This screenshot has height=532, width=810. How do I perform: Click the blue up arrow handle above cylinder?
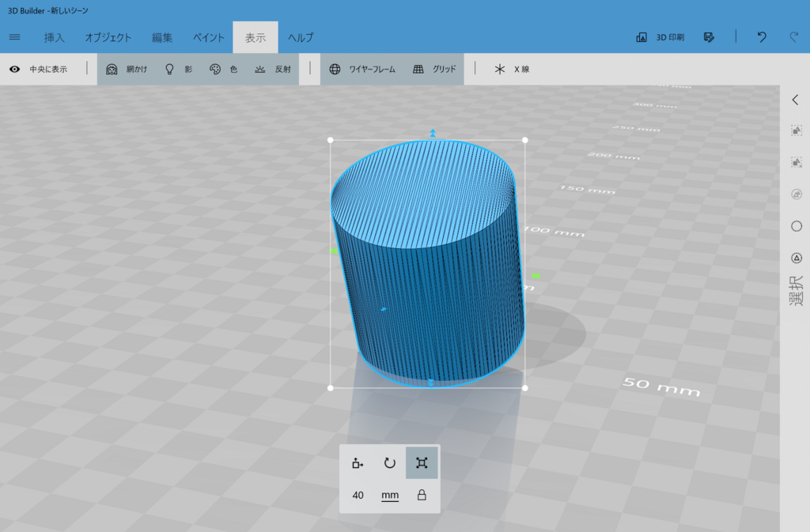tap(433, 133)
